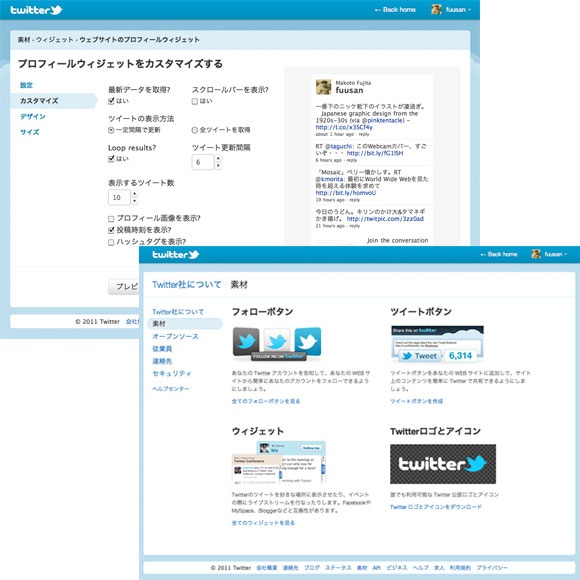Click fuusan avatar in front window header
This screenshot has height=580, width=580.
(536, 254)
